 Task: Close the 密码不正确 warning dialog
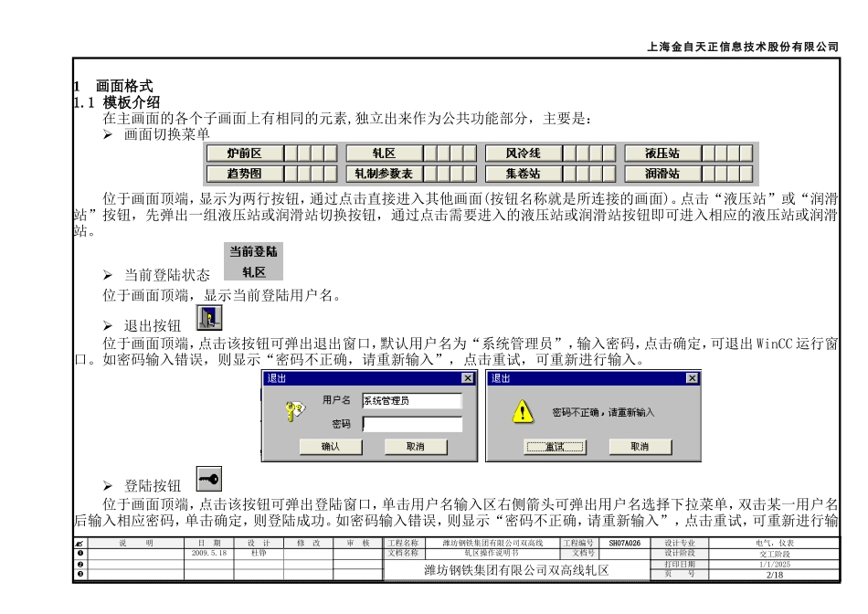[x=692, y=378]
